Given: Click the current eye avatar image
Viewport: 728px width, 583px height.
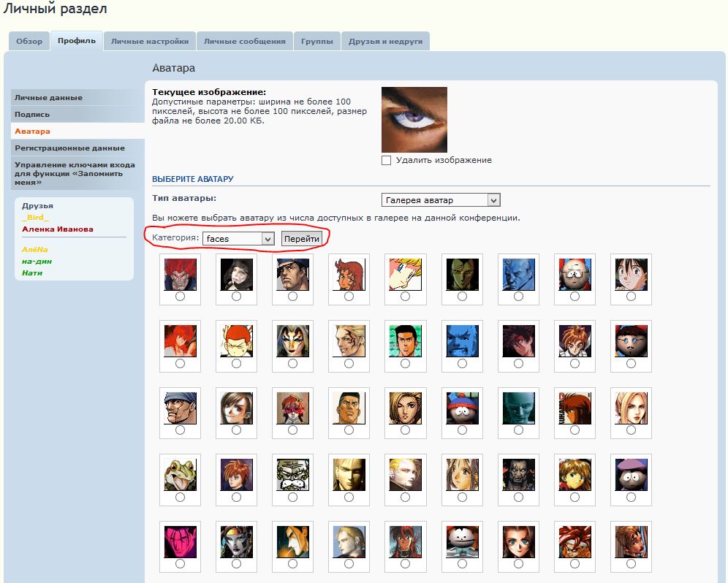Looking at the screenshot, I should (414, 119).
